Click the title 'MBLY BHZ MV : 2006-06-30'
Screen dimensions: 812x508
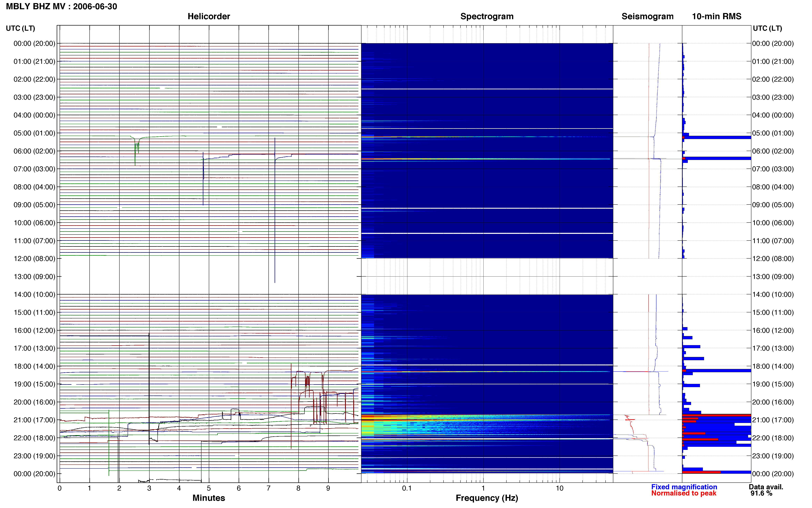click(x=61, y=6)
